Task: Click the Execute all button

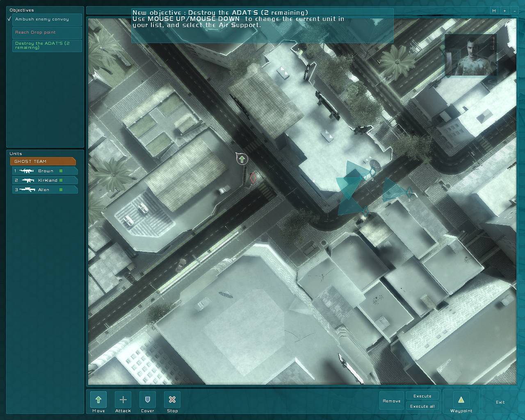Action: coord(422,406)
